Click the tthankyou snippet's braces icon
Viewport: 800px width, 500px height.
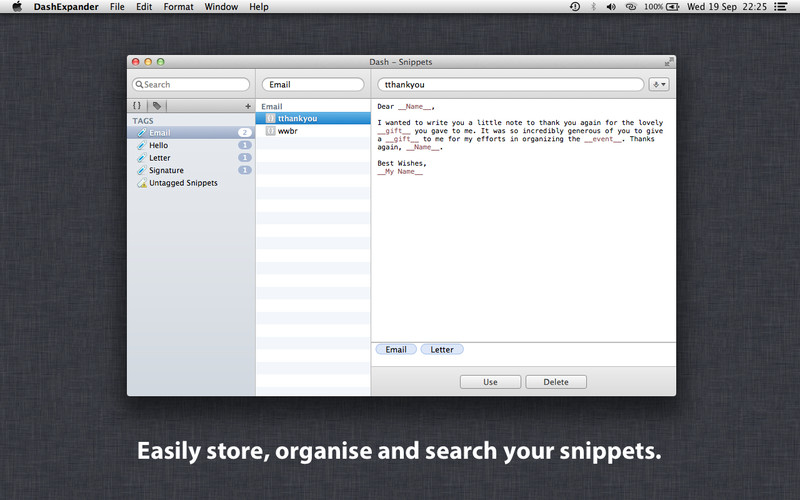270,118
